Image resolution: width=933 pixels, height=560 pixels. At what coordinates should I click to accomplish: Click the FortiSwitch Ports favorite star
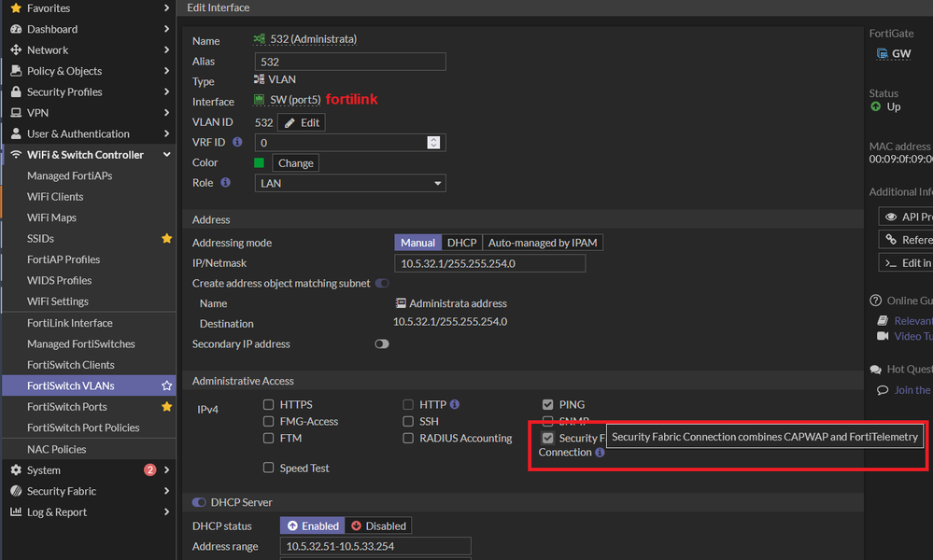coord(166,407)
